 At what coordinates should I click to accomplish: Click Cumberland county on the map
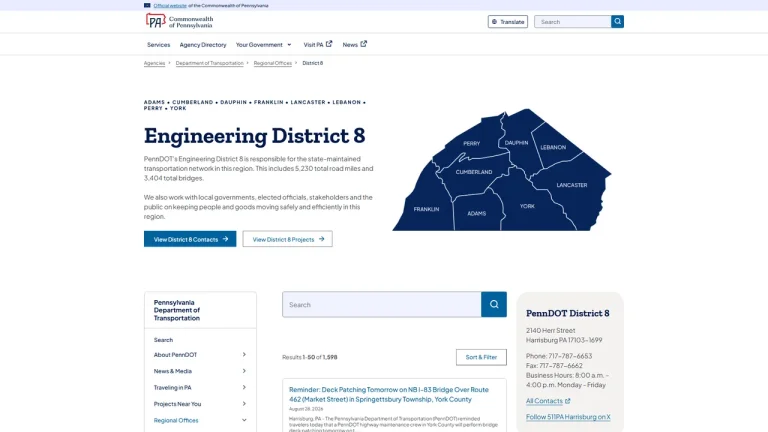(x=474, y=172)
